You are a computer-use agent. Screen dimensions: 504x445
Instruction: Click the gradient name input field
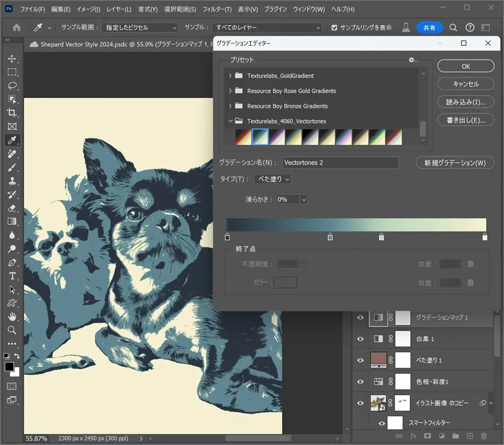tap(340, 163)
